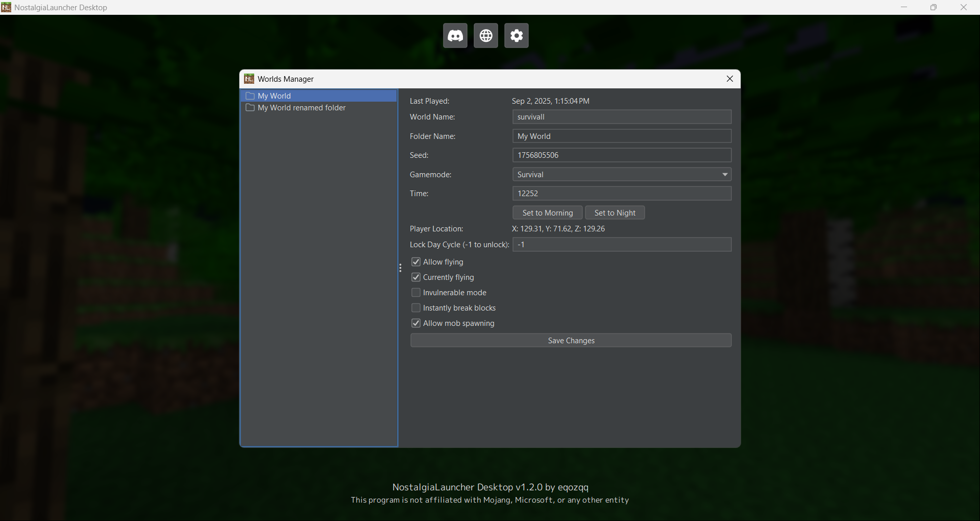Click into the Seed field
The height and width of the screenshot is (521, 980).
tap(622, 155)
